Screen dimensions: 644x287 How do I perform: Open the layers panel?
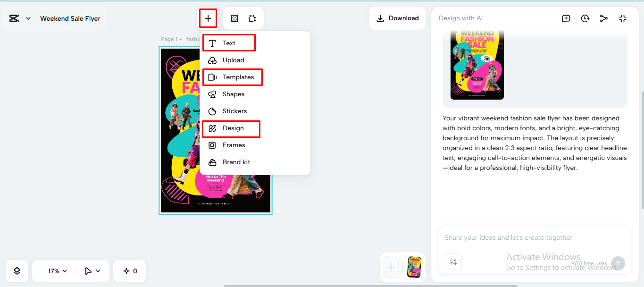[x=17, y=270]
